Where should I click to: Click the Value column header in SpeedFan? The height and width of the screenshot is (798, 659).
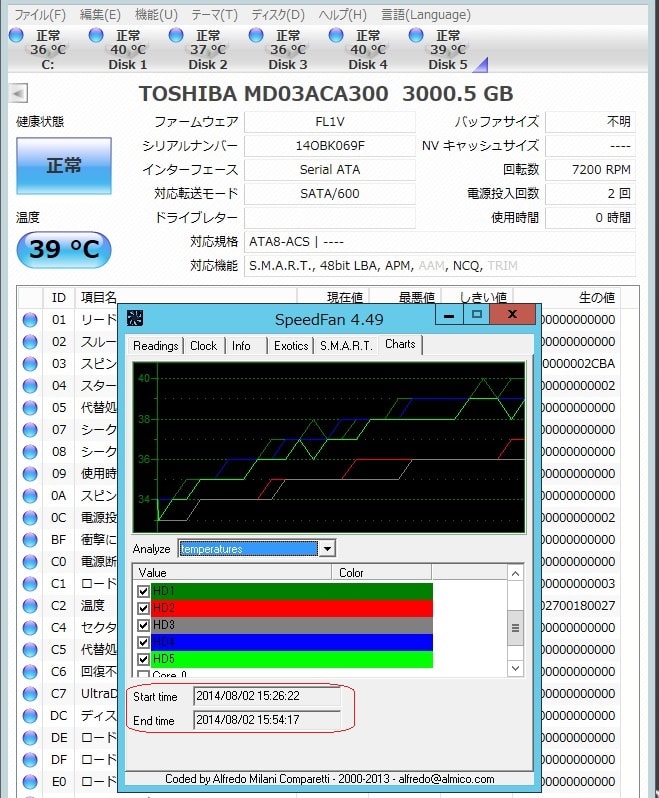232,573
